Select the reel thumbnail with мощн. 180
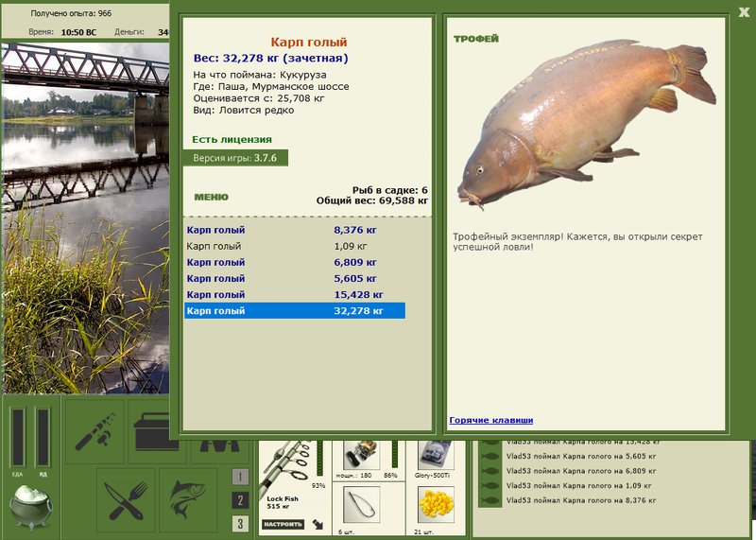The image size is (756, 540). point(361,454)
